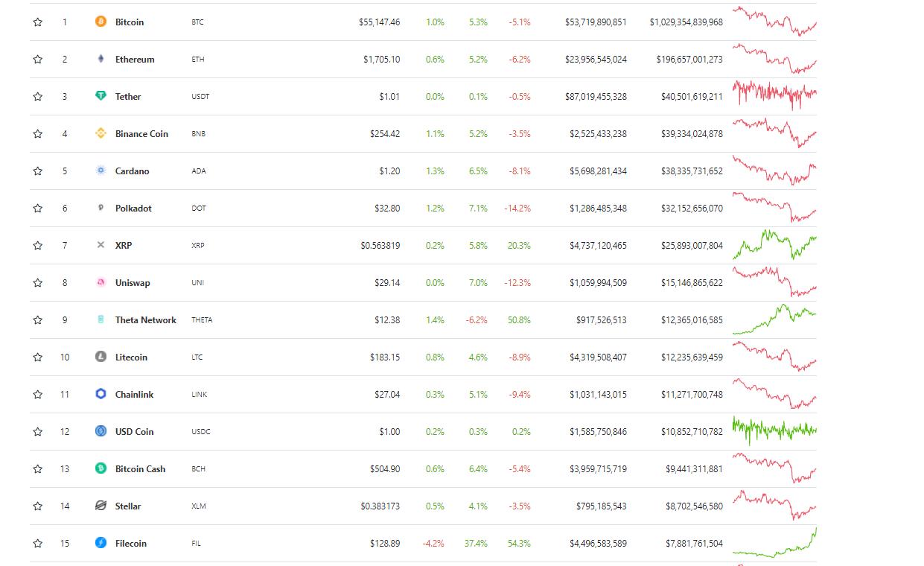Select the Tether logo icon
The image size is (924, 566).
(x=100, y=96)
